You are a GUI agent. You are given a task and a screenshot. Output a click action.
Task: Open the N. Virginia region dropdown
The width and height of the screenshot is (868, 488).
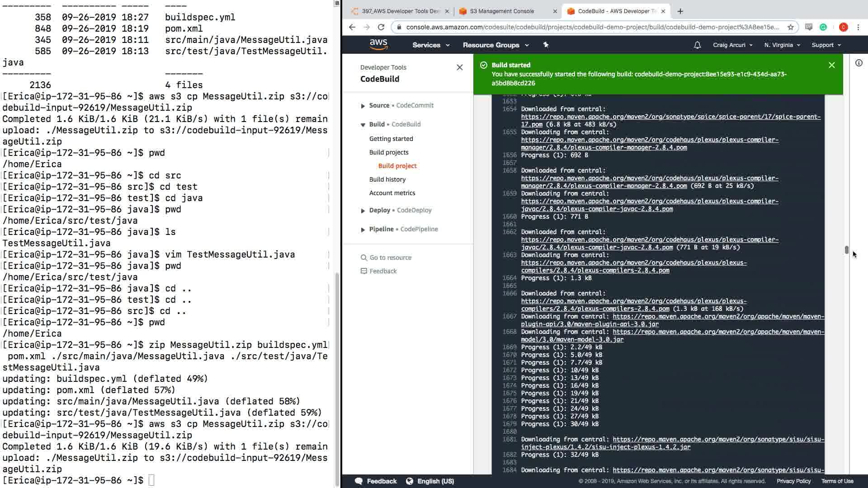click(782, 45)
